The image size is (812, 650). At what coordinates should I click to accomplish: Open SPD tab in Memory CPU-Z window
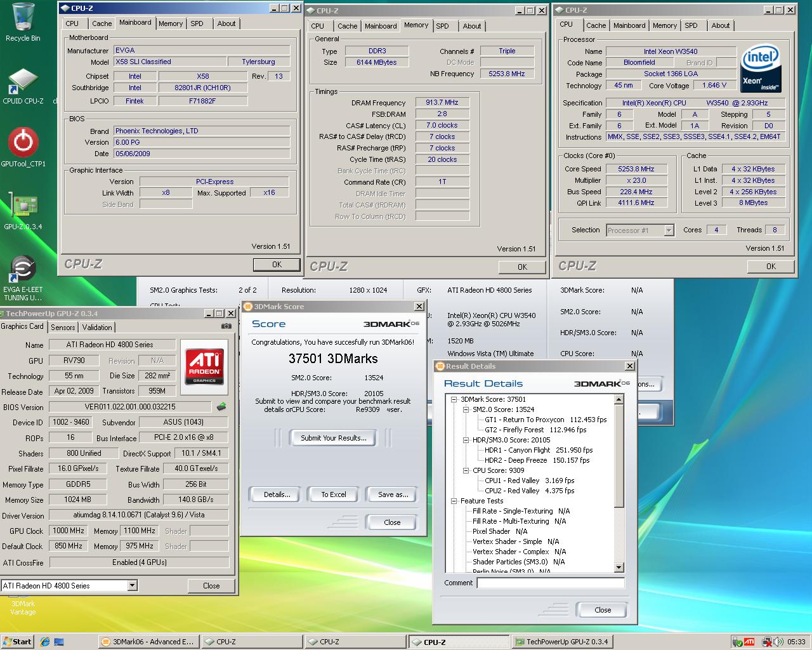(x=443, y=26)
